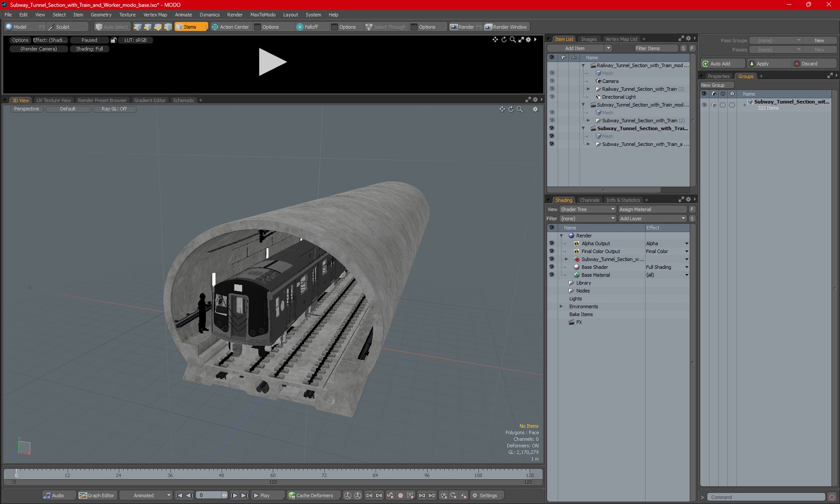
Task: Open Geometry menu
Action: [x=101, y=15]
